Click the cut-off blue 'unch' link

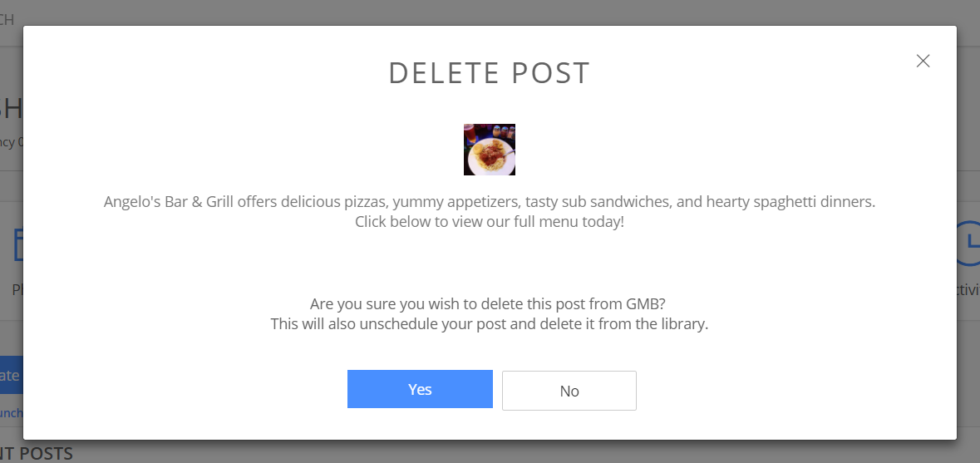[x=11, y=412]
